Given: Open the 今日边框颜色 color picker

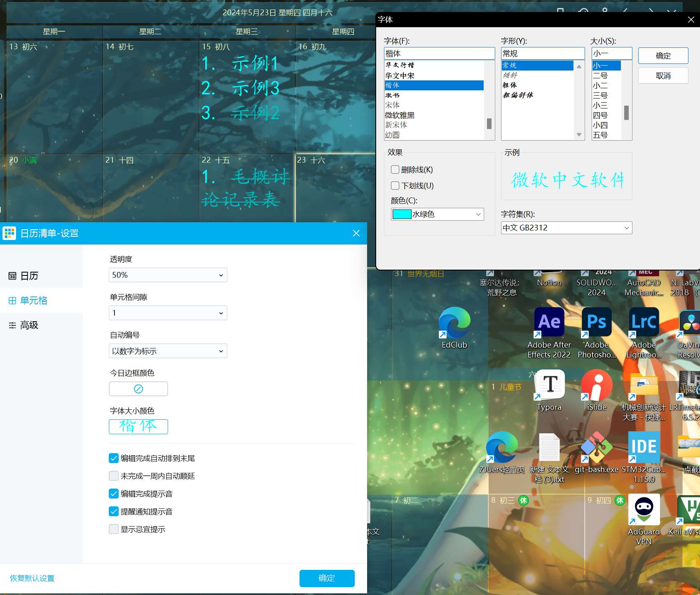Looking at the screenshot, I should point(138,389).
